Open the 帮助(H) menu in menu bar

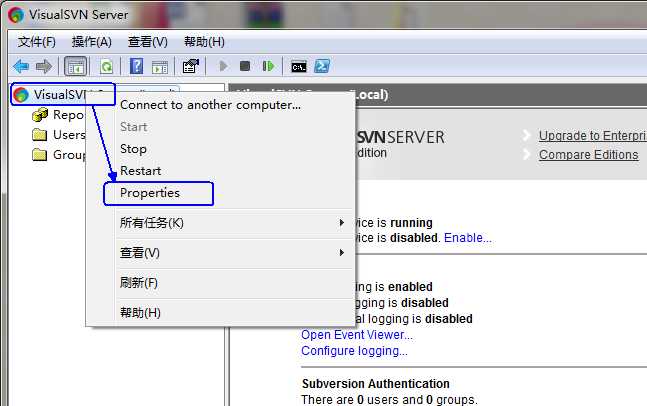[x=204, y=42]
